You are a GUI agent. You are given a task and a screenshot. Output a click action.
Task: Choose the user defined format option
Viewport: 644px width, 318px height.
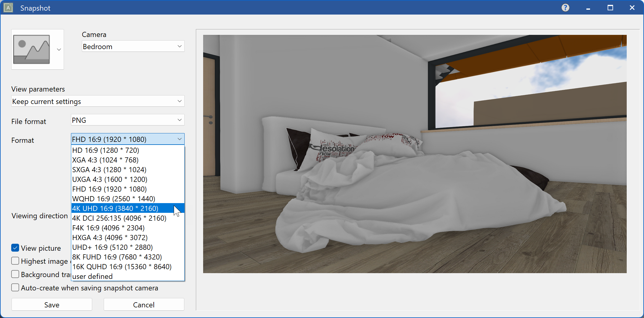tap(92, 276)
